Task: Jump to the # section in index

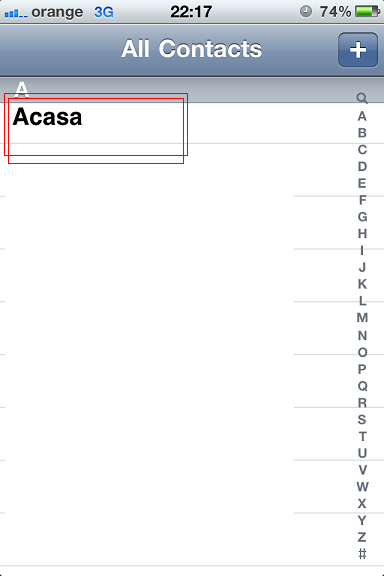Action: [362, 554]
